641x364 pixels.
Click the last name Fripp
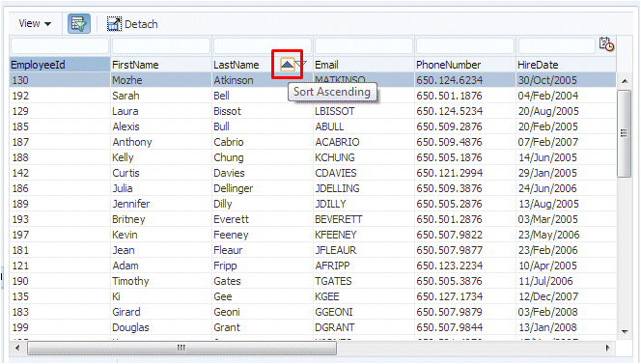tap(225, 266)
